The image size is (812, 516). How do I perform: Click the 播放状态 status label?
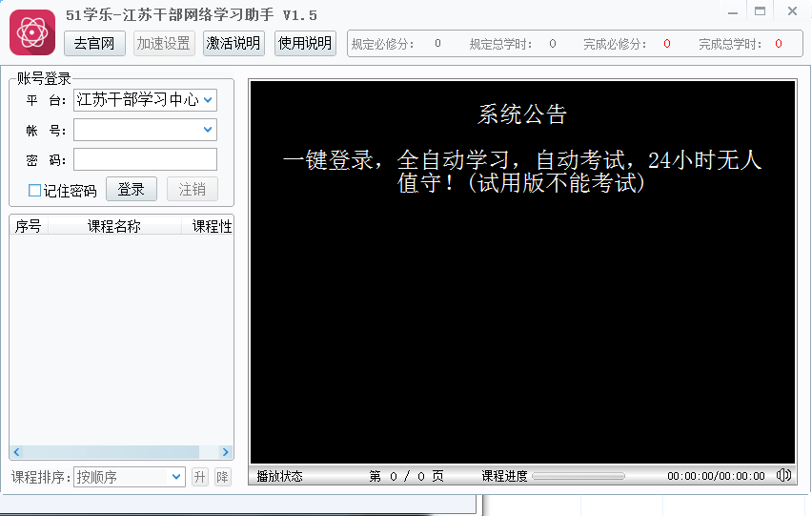tap(279, 476)
